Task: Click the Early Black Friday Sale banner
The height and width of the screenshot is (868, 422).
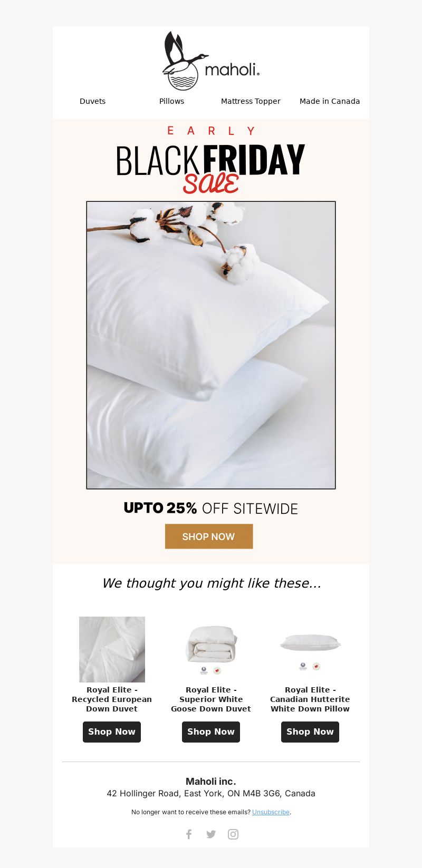Action: pyautogui.click(x=211, y=160)
